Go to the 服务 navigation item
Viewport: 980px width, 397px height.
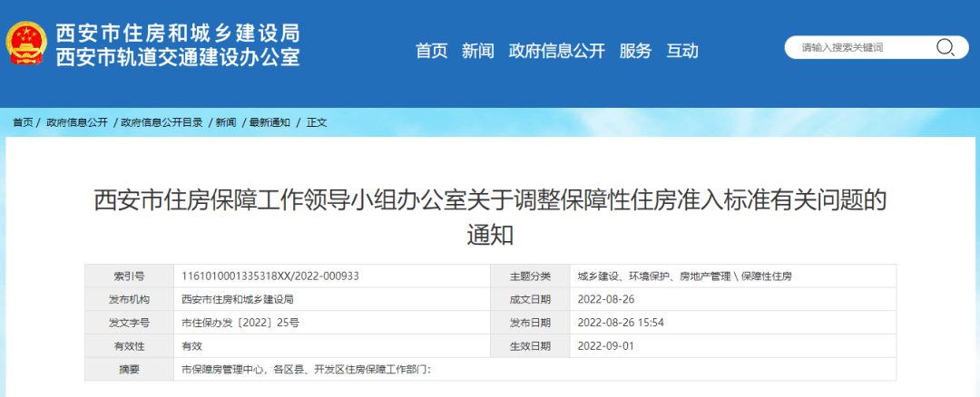(x=635, y=51)
